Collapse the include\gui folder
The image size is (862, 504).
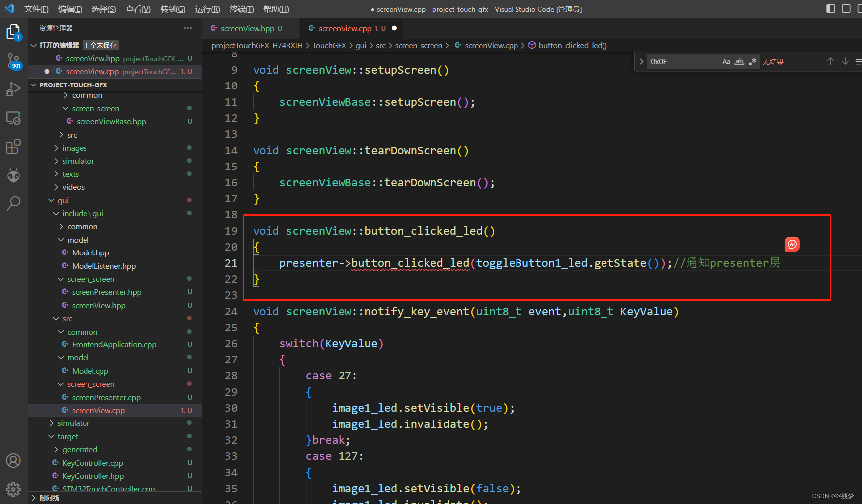[56, 213]
